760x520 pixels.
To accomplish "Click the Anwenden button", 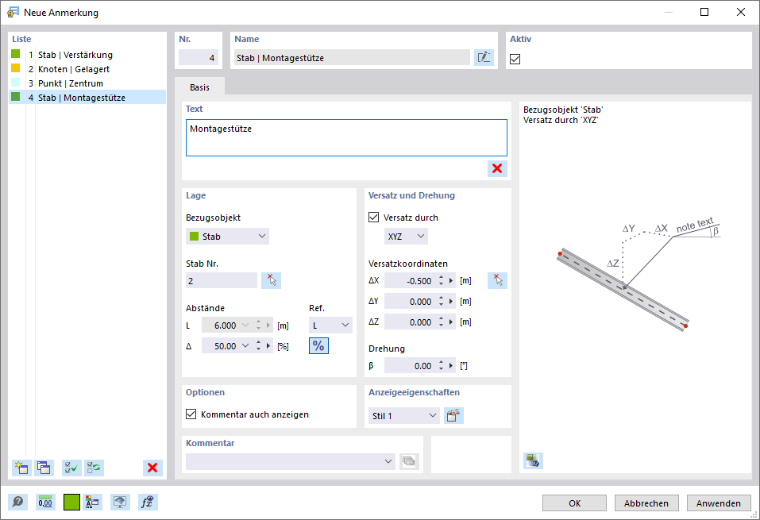I will [x=718, y=503].
